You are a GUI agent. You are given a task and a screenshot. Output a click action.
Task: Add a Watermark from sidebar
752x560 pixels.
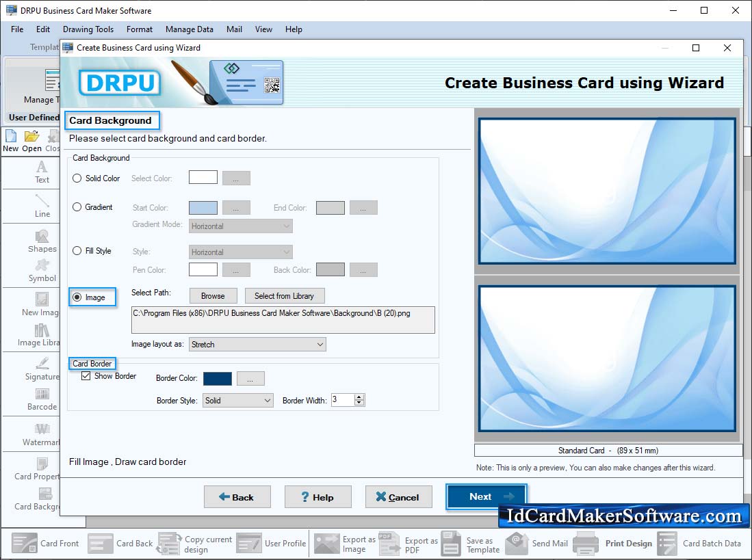[41, 434]
